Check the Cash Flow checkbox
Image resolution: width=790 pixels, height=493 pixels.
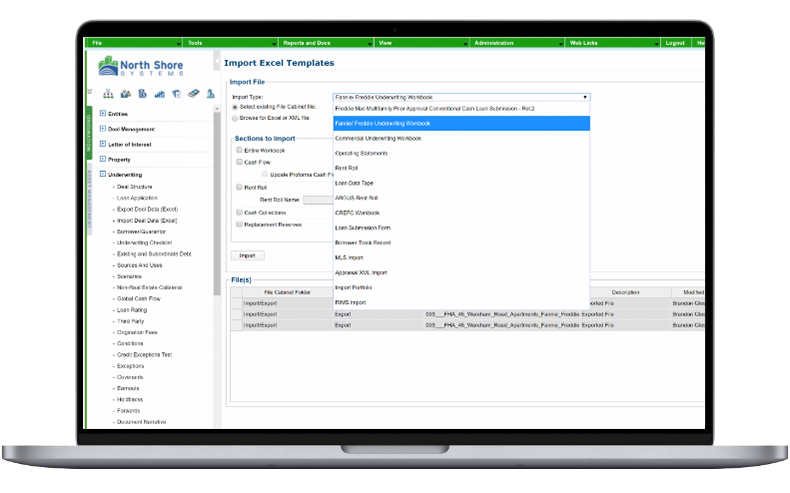(x=240, y=162)
